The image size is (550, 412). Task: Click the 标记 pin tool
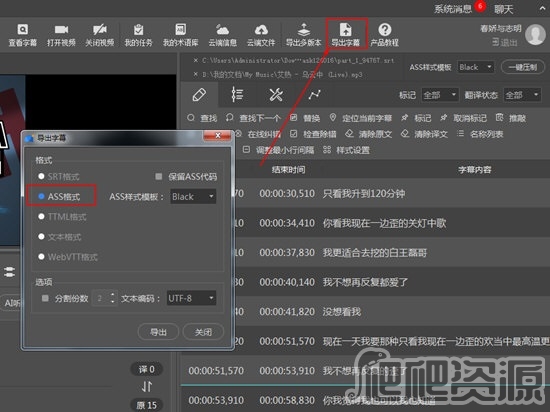tap(416, 118)
